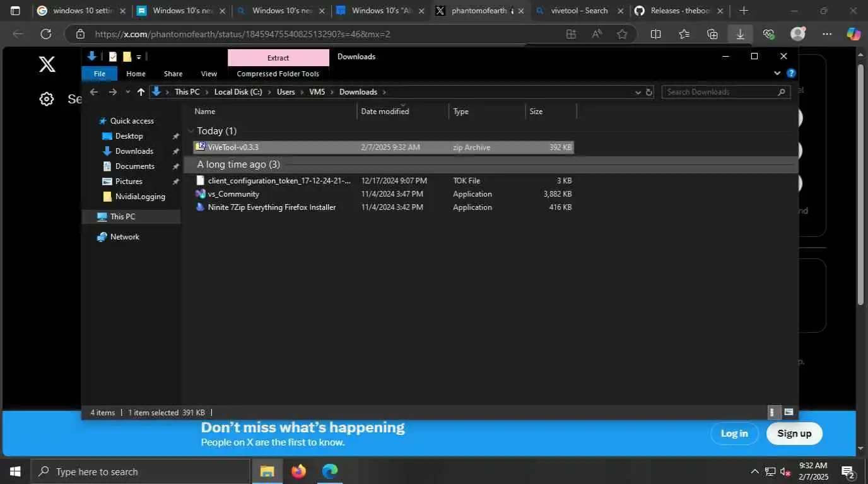
Task: Switch to the Home ribbon tab
Action: tap(136, 74)
